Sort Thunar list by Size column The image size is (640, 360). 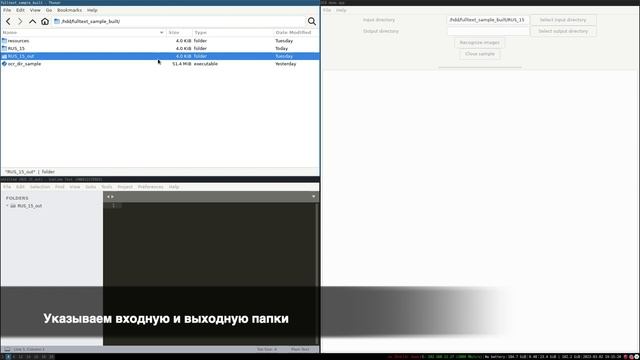pos(179,32)
